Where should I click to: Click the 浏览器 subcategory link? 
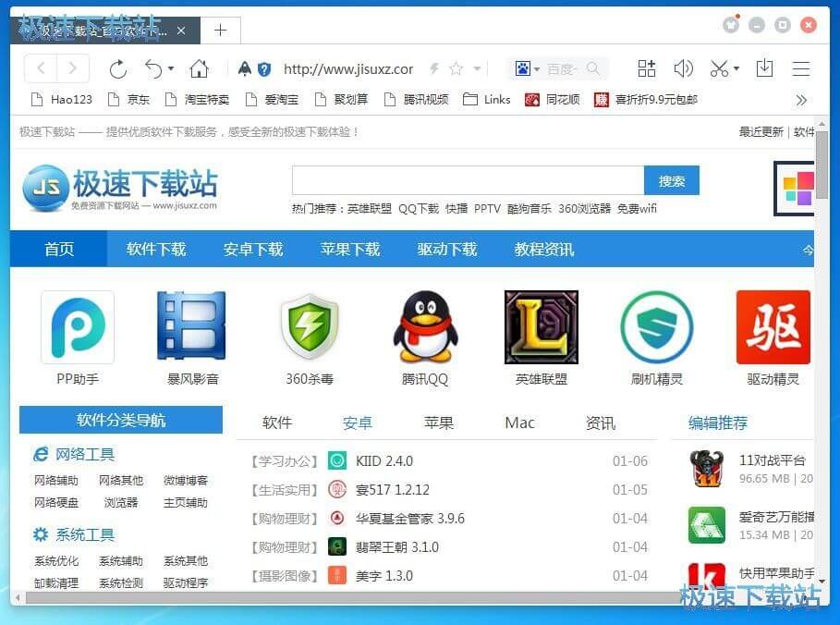coord(120,502)
